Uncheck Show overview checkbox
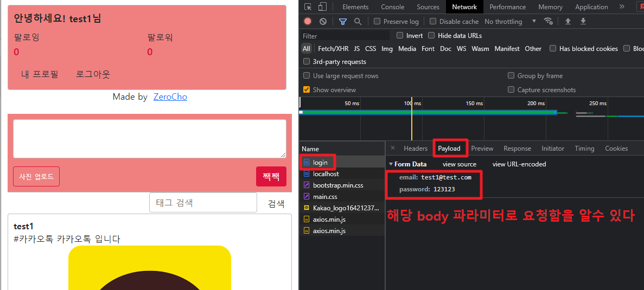The image size is (644, 290). pyautogui.click(x=307, y=89)
